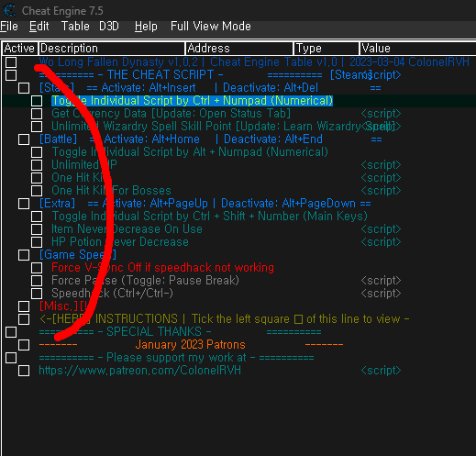
Task: Select HP Potion Never Decrease text
Action: pos(120,242)
